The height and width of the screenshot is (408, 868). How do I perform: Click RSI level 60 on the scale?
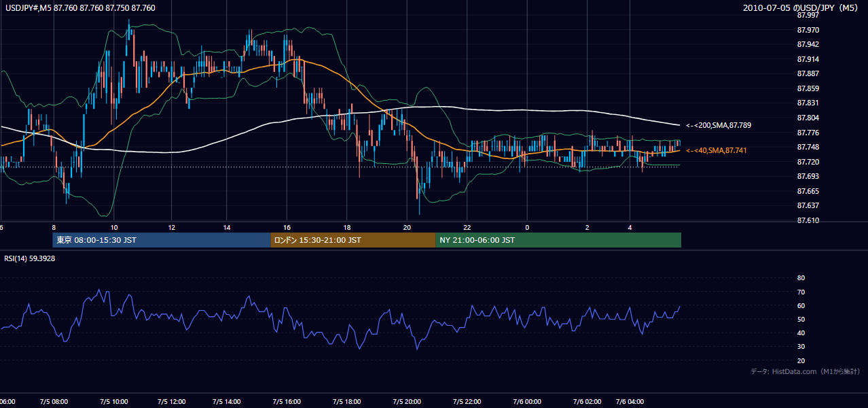coord(801,305)
